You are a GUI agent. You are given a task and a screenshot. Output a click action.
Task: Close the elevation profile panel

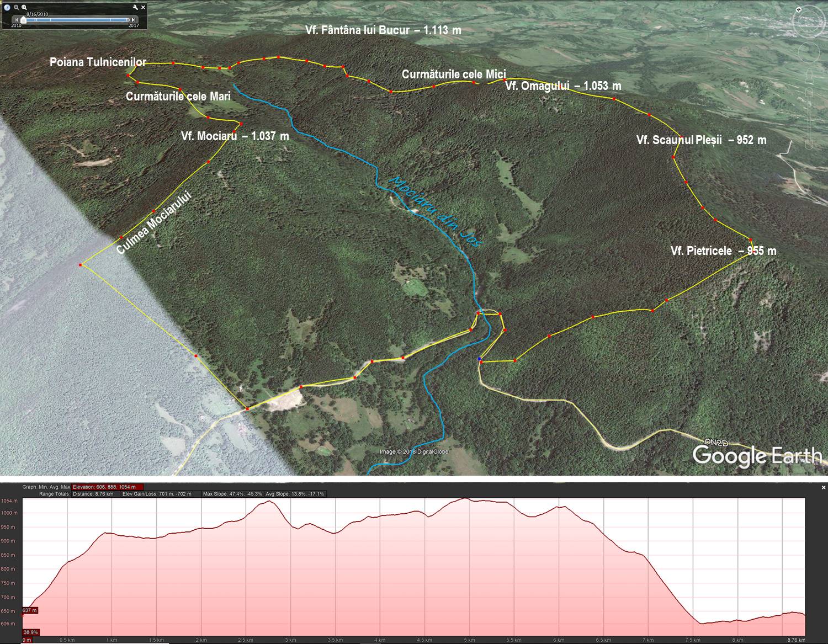click(x=823, y=488)
